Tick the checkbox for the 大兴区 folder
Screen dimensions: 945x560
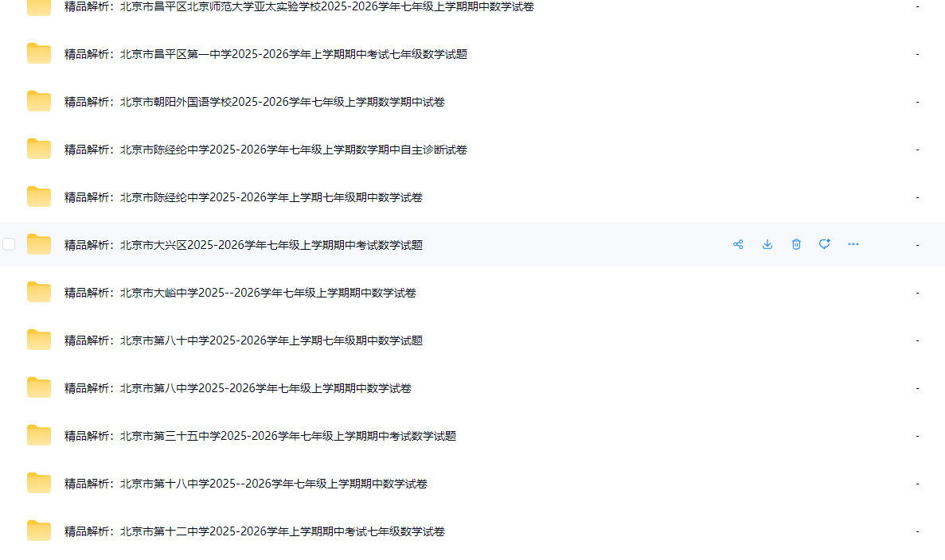coord(9,244)
